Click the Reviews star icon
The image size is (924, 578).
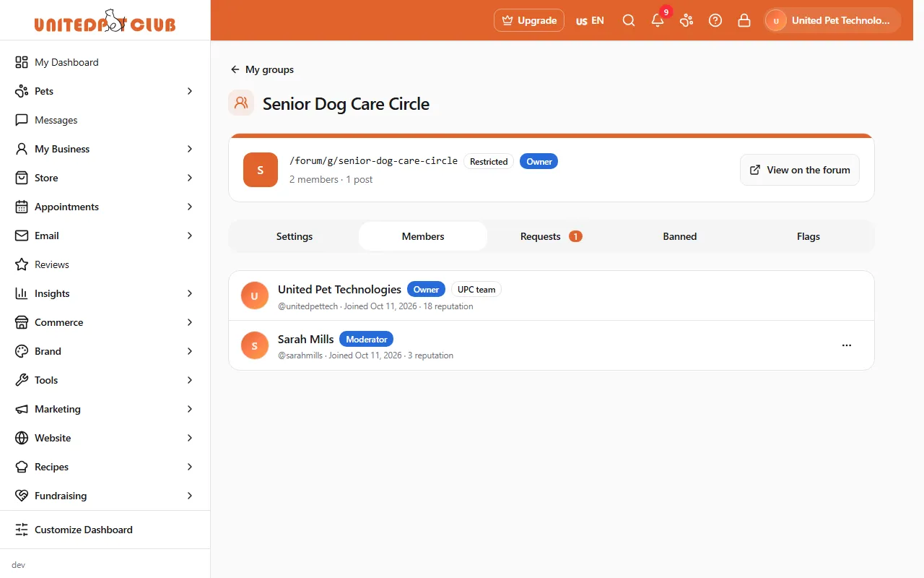tap(22, 264)
